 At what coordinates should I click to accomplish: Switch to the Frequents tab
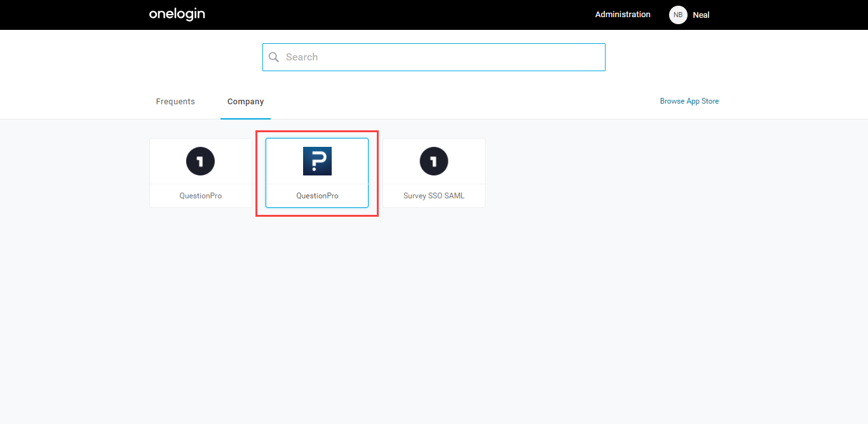click(175, 101)
